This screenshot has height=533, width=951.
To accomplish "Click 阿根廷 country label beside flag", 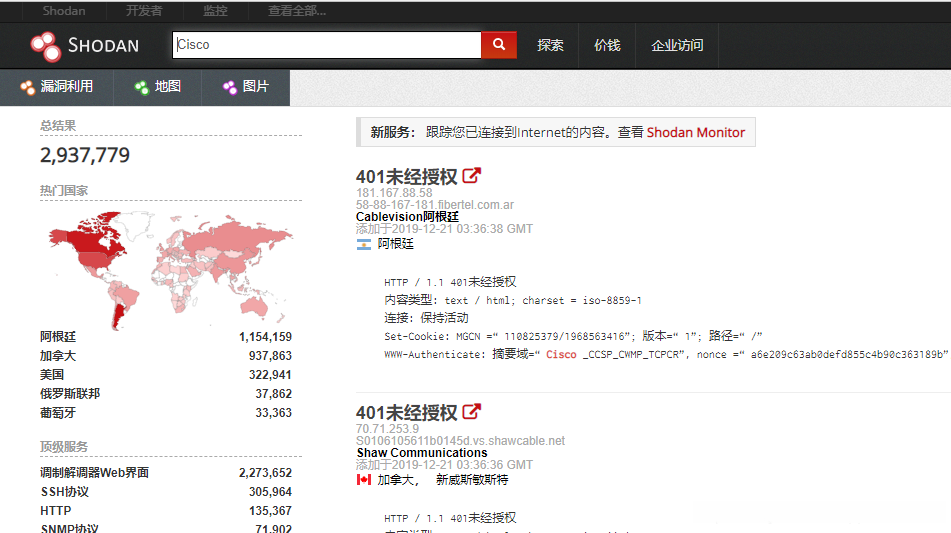I will pos(395,244).
